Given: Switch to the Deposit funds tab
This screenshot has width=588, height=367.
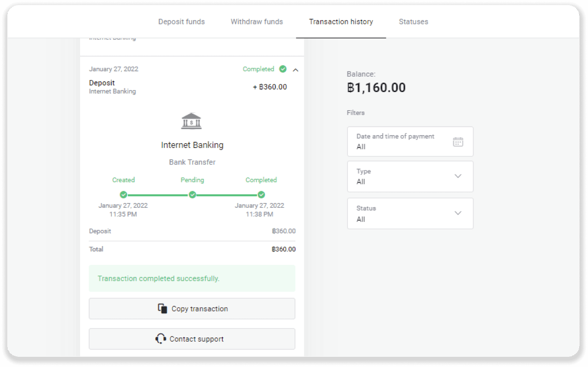Looking at the screenshot, I should (182, 22).
